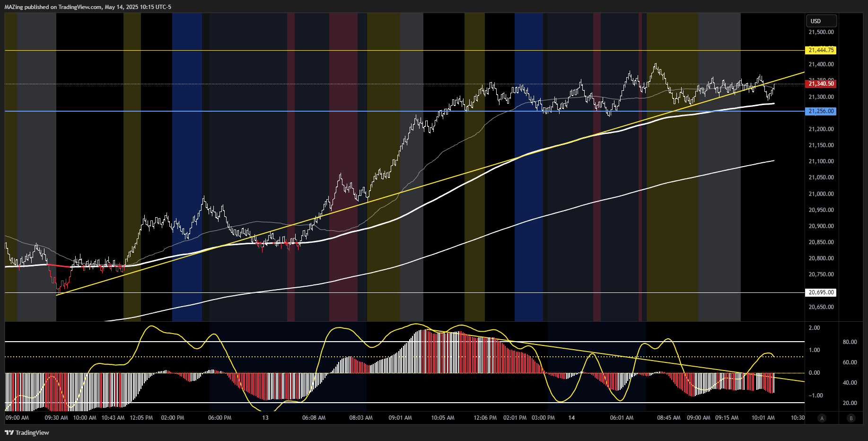Click the 20,850.00 price axis value
Viewport: 868px width, 441px height.
point(821,242)
